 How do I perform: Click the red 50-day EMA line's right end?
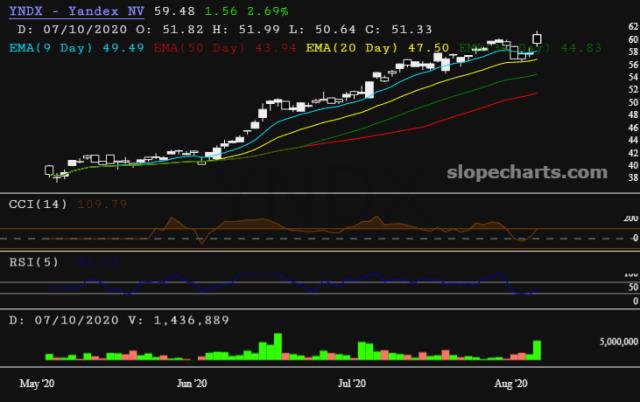point(536,93)
